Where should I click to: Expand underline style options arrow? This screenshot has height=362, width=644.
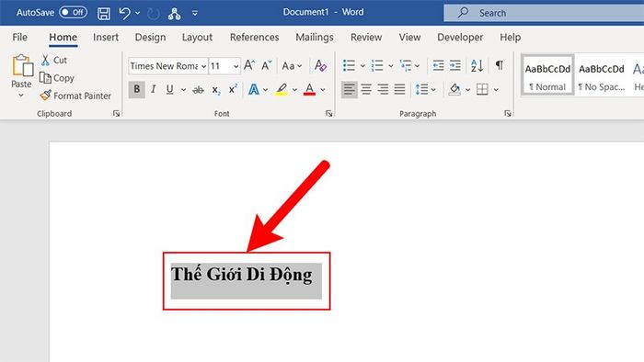(x=183, y=90)
